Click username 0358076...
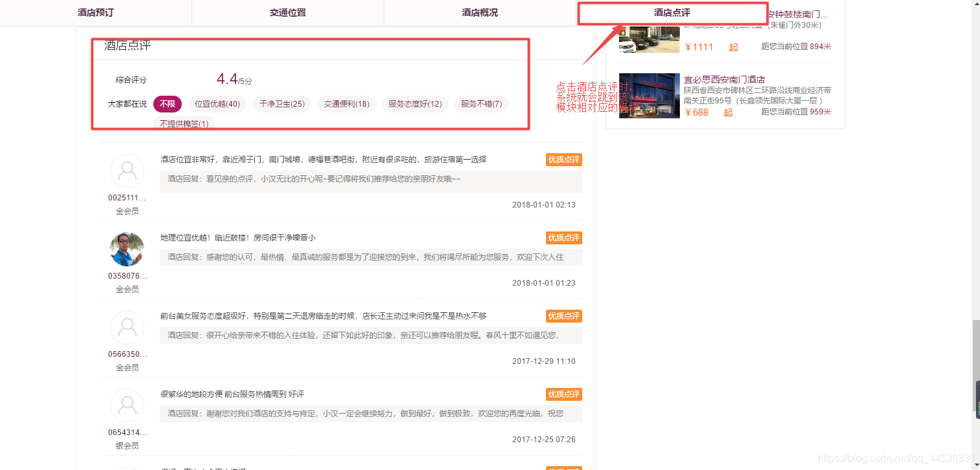This screenshot has width=980, height=470. pyautogui.click(x=127, y=276)
